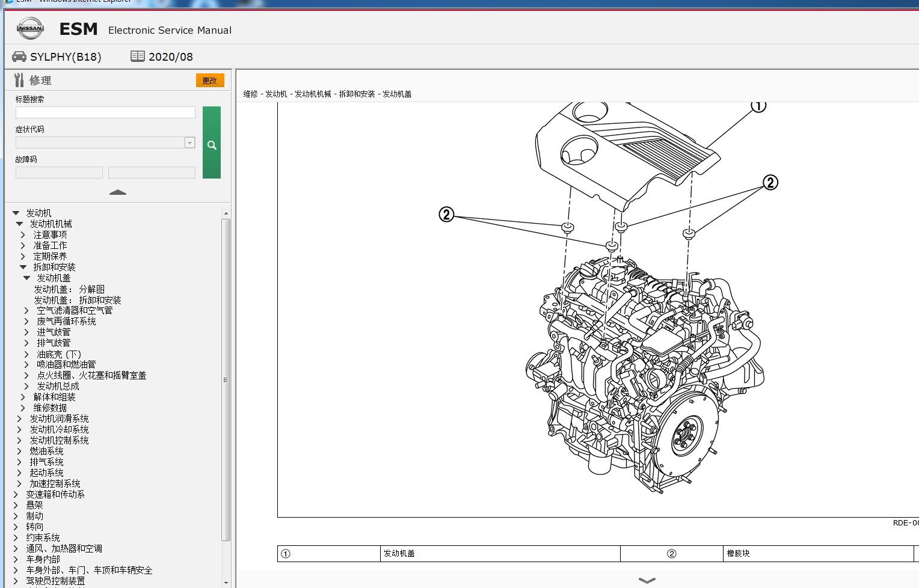Click the green magnifier search button
919x588 pixels.
tap(212, 142)
